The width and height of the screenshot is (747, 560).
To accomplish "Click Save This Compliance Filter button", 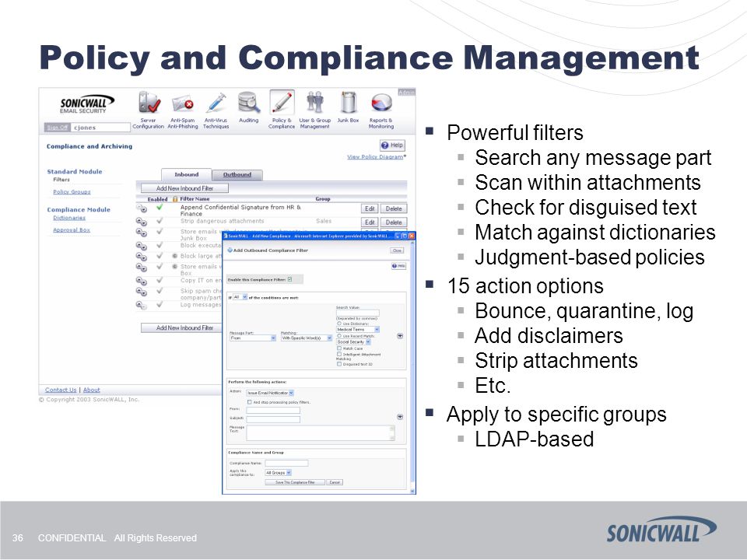I will pyautogui.click(x=295, y=482).
